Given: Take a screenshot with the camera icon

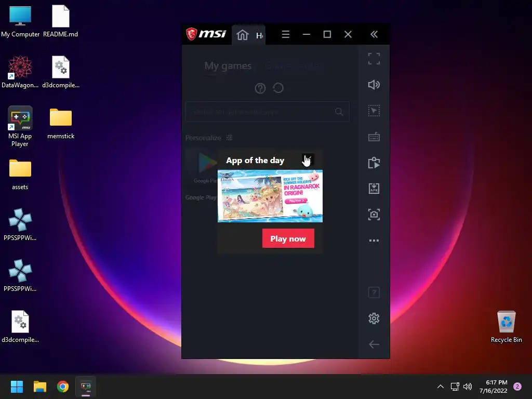Looking at the screenshot, I should click(x=374, y=215).
